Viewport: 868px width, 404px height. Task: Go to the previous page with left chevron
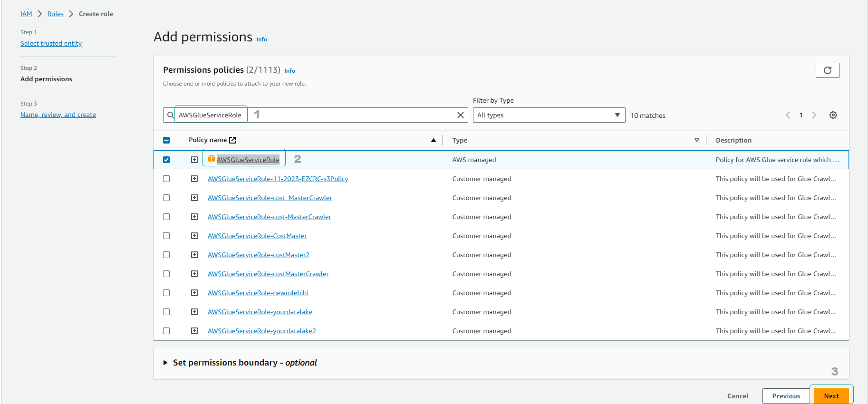click(788, 115)
